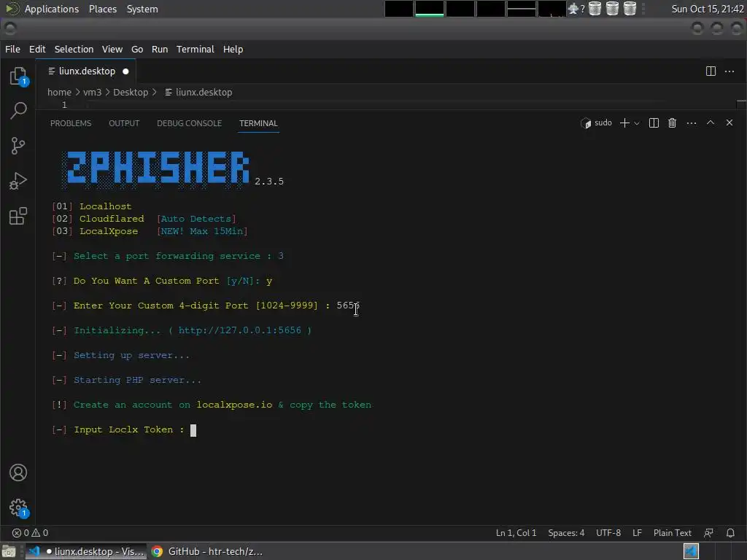Click the Desktop breadcrumb segment

(131, 93)
